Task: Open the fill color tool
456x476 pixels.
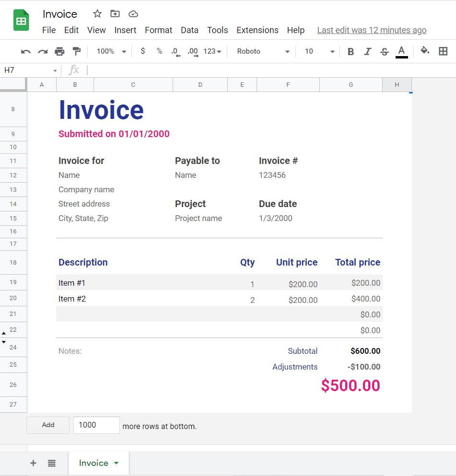Action: pos(425,51)
